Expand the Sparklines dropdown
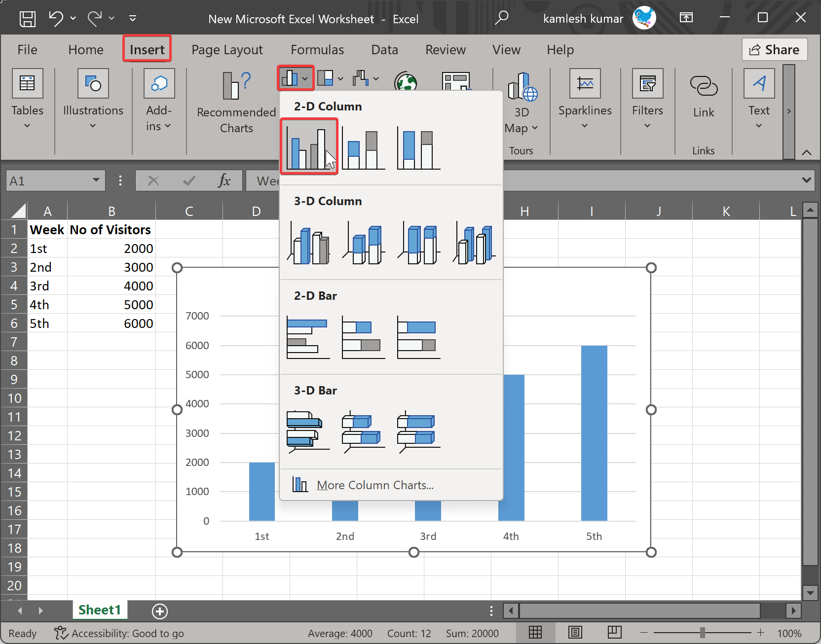 point(585,126)
